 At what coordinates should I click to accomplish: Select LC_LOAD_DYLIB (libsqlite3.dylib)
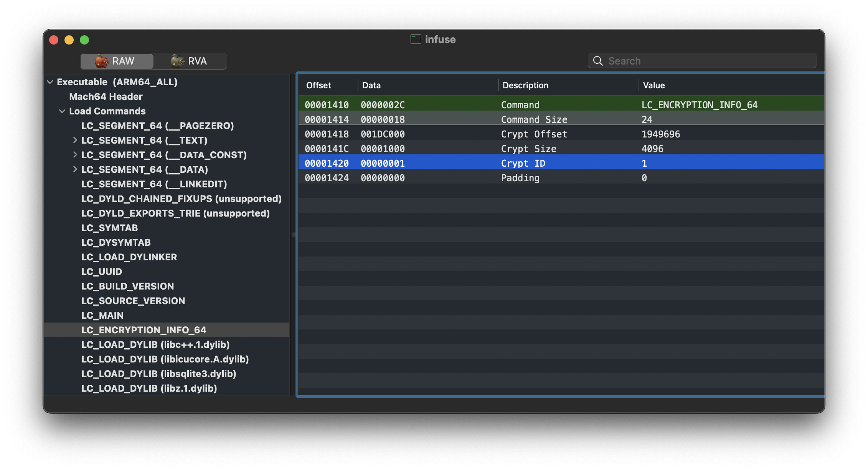point(158,374)
